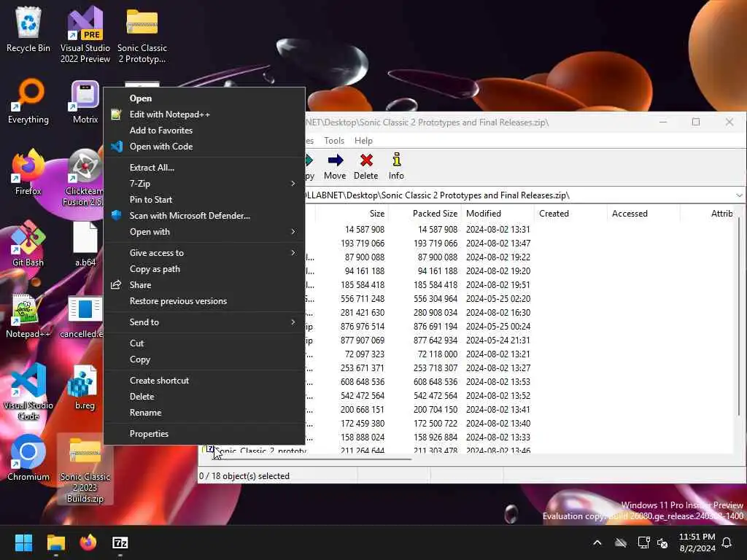Screen dimensions: 747x560
Task: Choose Edit with Notepad++ menu entry
Action: [x=204, y=114]
